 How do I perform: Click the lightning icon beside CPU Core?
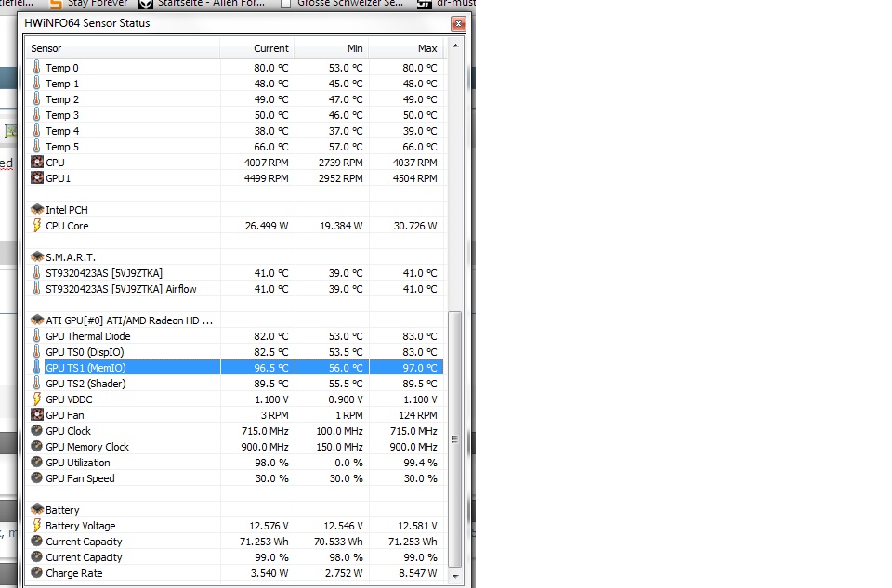(37, 225)
